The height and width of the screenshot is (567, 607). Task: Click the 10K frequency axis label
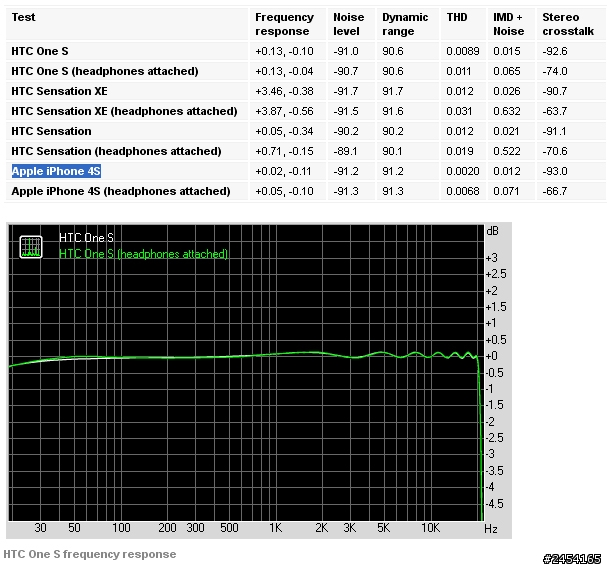(x=430, y=528)
